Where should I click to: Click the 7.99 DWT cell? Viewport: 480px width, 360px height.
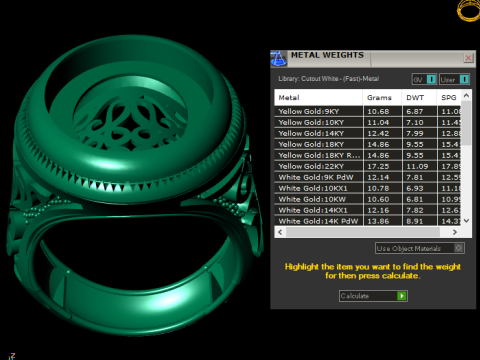[419, 133]
